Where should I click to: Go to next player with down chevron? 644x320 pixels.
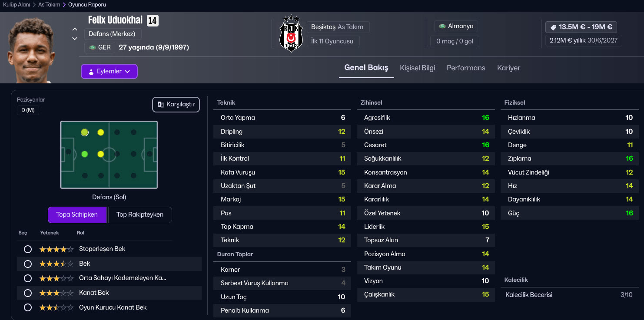coord(75,39)
